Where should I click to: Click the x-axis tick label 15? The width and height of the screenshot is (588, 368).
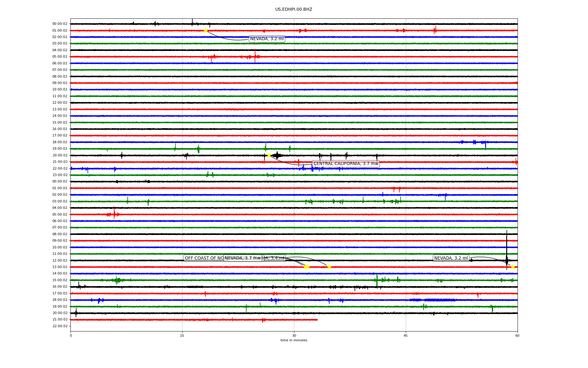click(x=182, y=335)
